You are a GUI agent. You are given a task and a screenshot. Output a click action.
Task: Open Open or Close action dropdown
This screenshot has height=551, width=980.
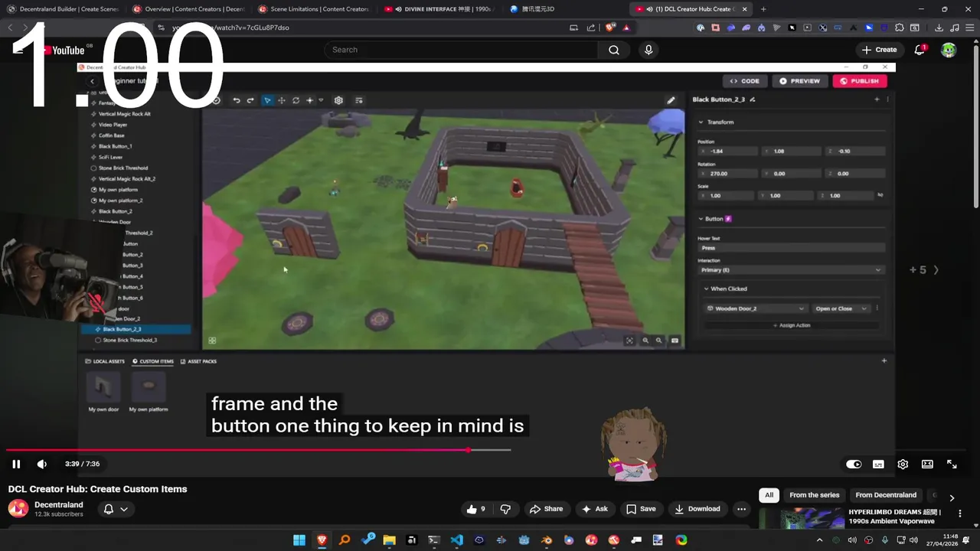[841, 308]
